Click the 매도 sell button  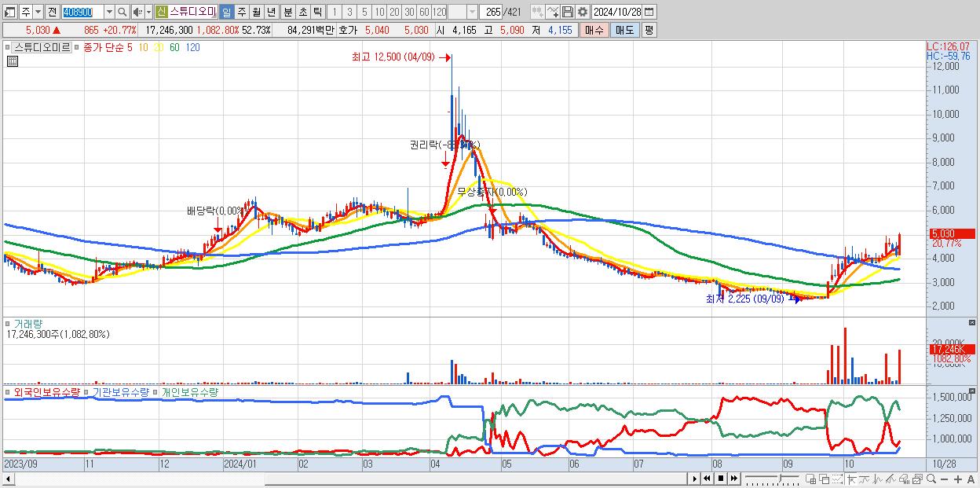pos(625,30)
